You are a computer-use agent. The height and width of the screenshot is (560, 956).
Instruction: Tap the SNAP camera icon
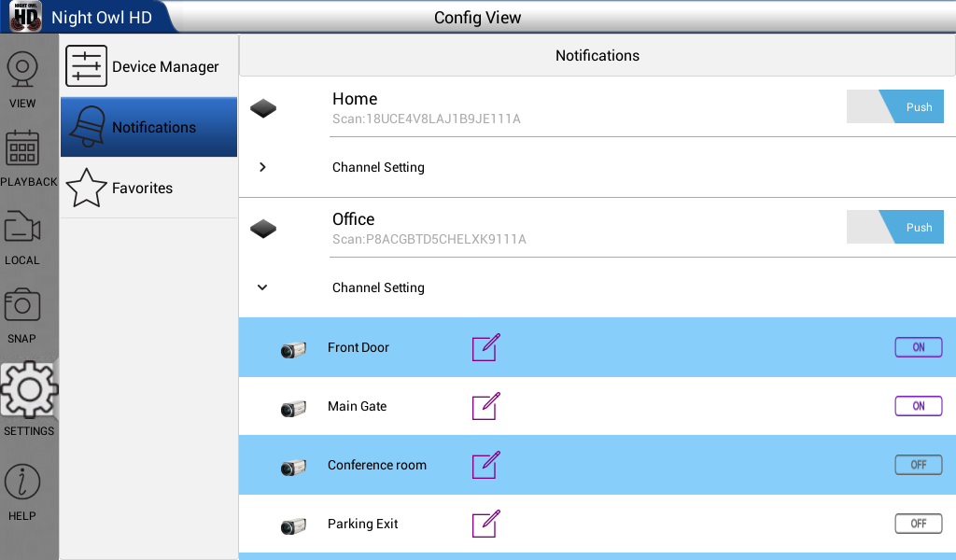tap(22, 304)
